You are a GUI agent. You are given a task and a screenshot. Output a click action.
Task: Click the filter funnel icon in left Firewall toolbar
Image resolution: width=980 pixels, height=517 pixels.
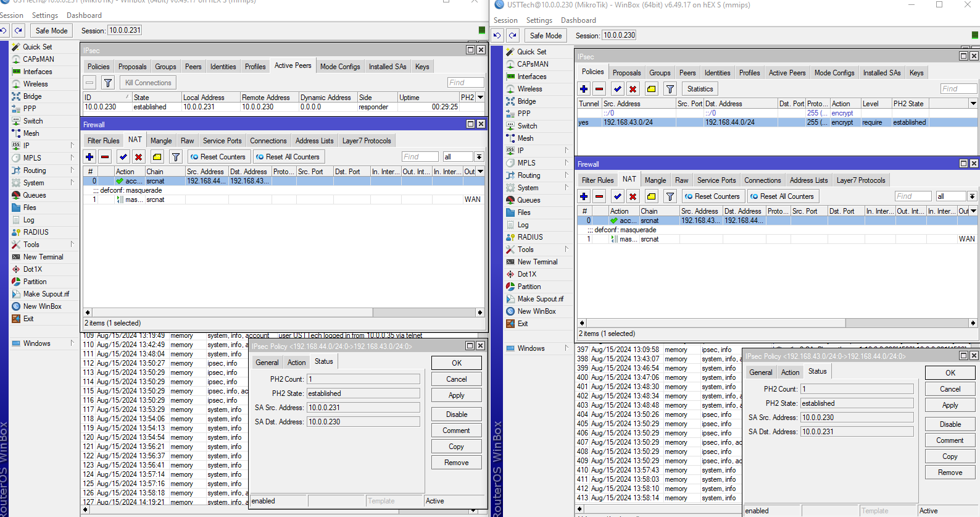coord(176,157)
